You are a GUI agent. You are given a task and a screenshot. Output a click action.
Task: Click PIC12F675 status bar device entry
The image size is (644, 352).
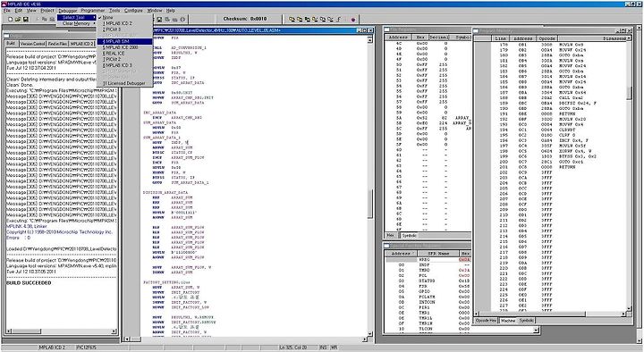87,348
